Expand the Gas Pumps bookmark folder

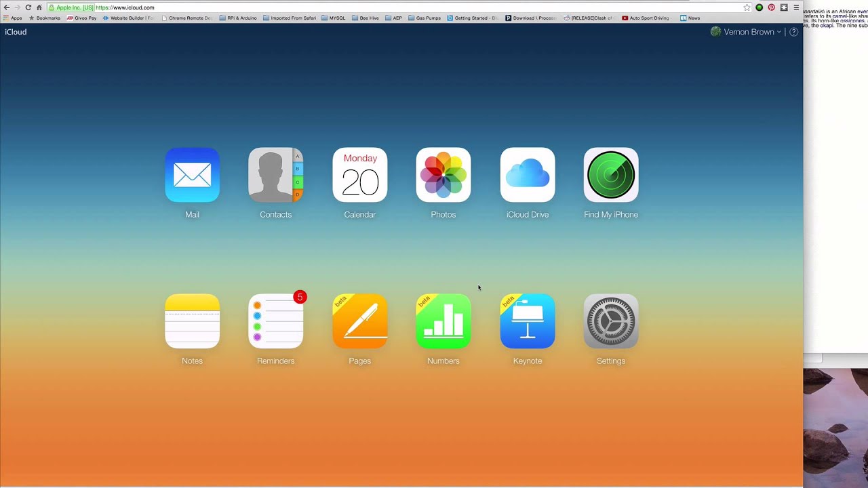click(424, 18)
